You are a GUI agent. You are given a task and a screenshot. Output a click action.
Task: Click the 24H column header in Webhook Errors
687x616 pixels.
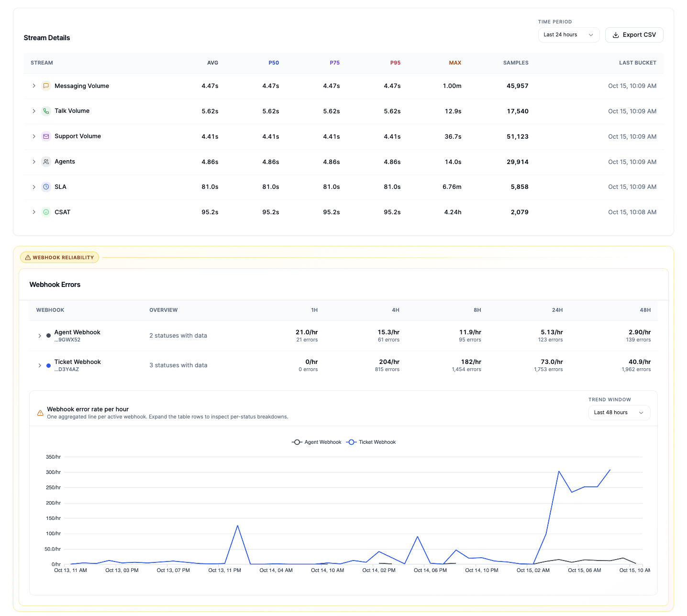click(x=557, y=310)
